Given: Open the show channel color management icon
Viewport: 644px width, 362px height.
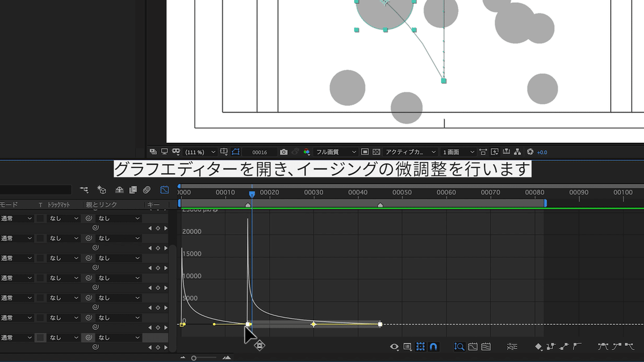Looking at the screenshot, I should click(306, 152).
